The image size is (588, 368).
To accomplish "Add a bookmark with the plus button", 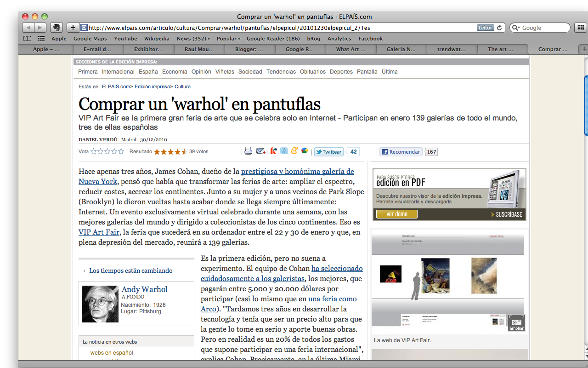I will click(73, 28).
